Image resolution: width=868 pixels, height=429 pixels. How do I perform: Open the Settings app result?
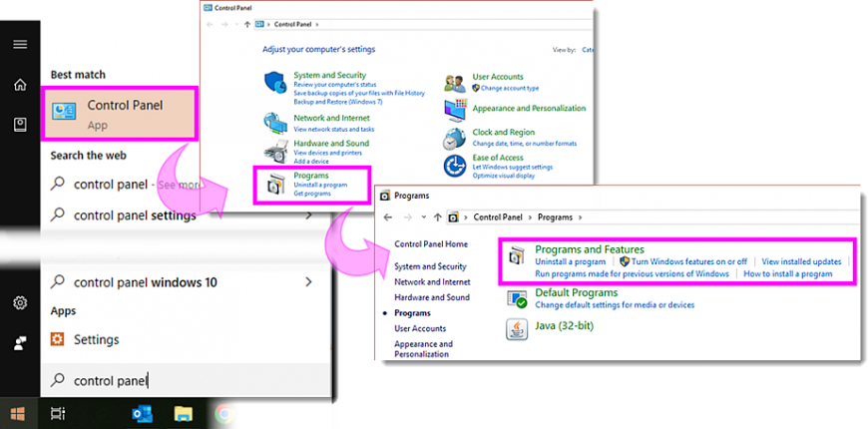pyautogui.click(x=97, y=339)
